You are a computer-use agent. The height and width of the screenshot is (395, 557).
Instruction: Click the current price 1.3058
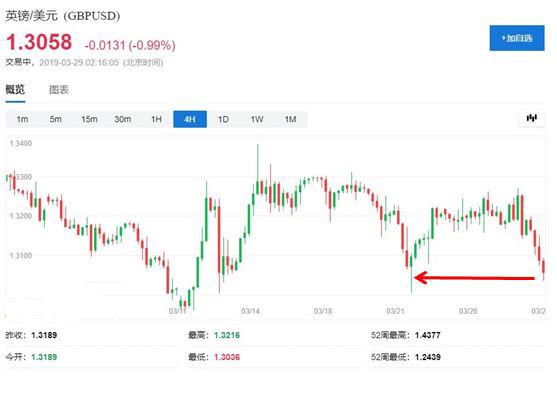39,42
